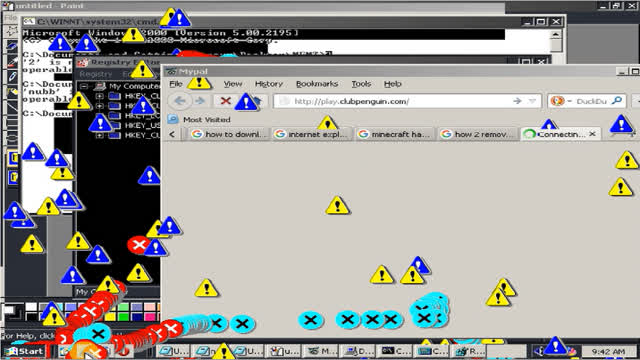
Task: Open the Most Visited bookmarks icon
Action: [173, 119]
